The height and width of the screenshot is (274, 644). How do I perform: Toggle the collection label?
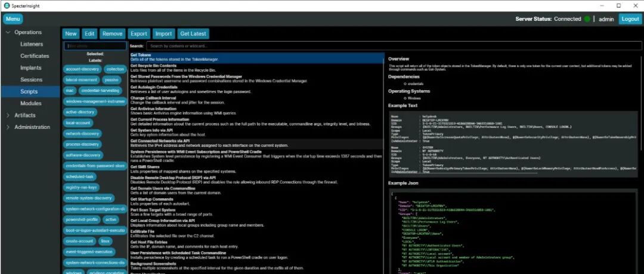115,69
